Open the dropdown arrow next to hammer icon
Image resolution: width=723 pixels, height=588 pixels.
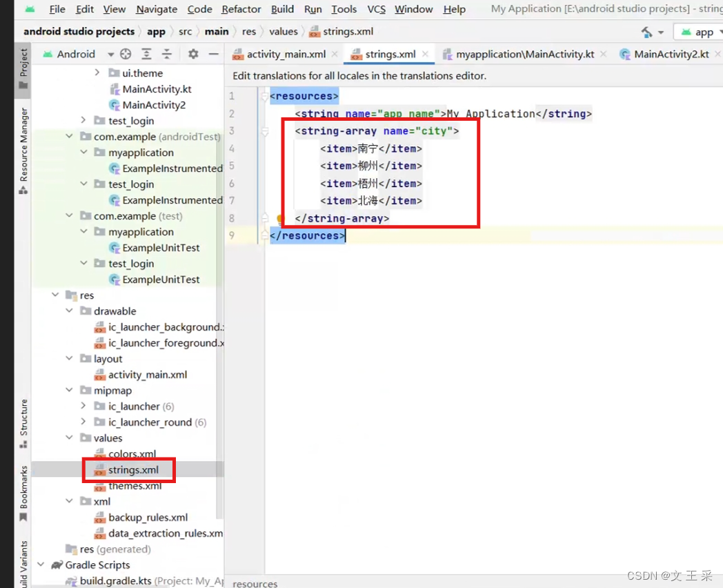[x=661, y=32]
